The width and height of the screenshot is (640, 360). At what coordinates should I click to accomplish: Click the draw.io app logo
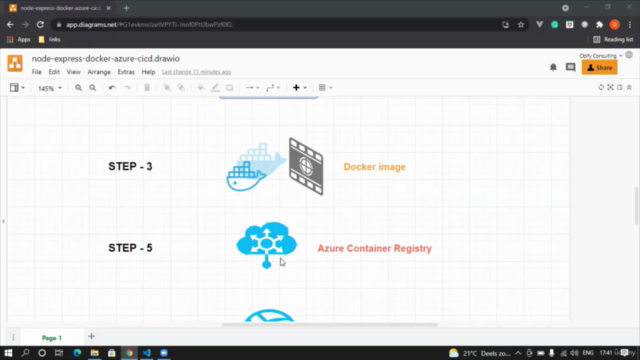pos(15,64)
